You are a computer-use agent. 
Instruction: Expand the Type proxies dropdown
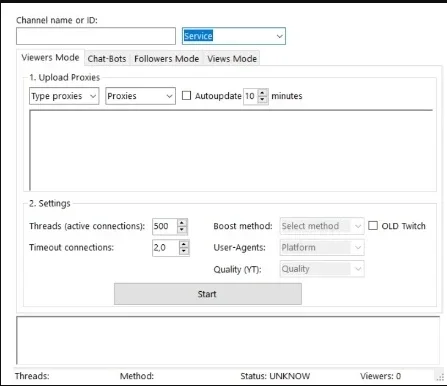[64, 96]
